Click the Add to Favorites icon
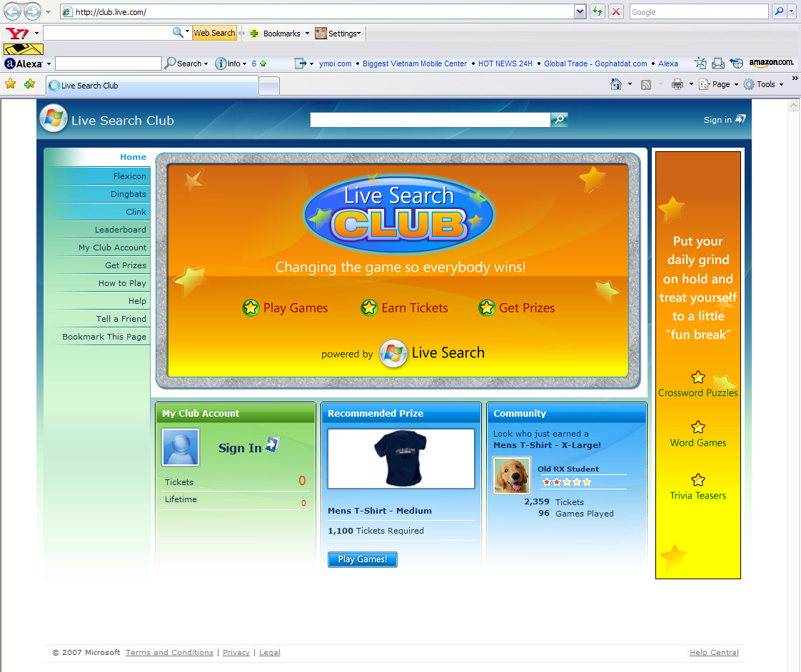801x672 pixels. tap(30, 83)
